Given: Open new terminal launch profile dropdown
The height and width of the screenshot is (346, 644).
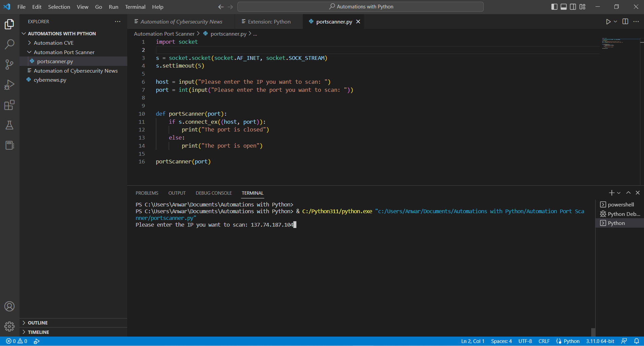Looking at the screenshot, I should 619,193.
